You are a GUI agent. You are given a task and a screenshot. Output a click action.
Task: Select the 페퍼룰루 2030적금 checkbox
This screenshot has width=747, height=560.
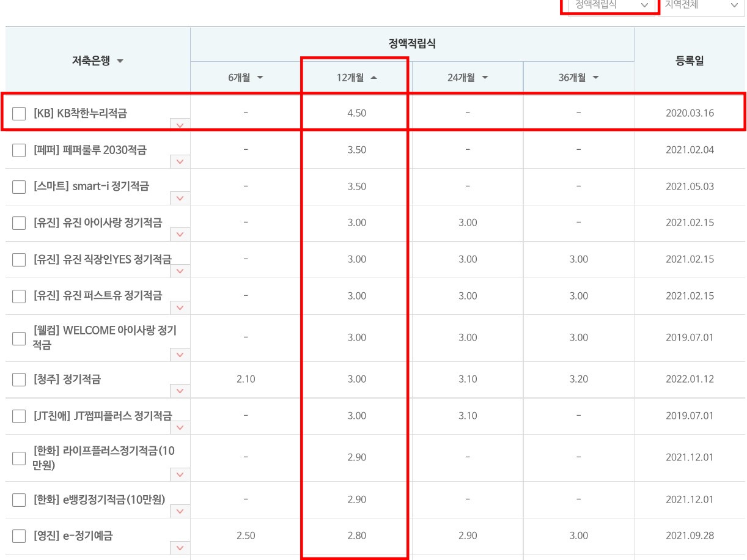tap(18, 150)
